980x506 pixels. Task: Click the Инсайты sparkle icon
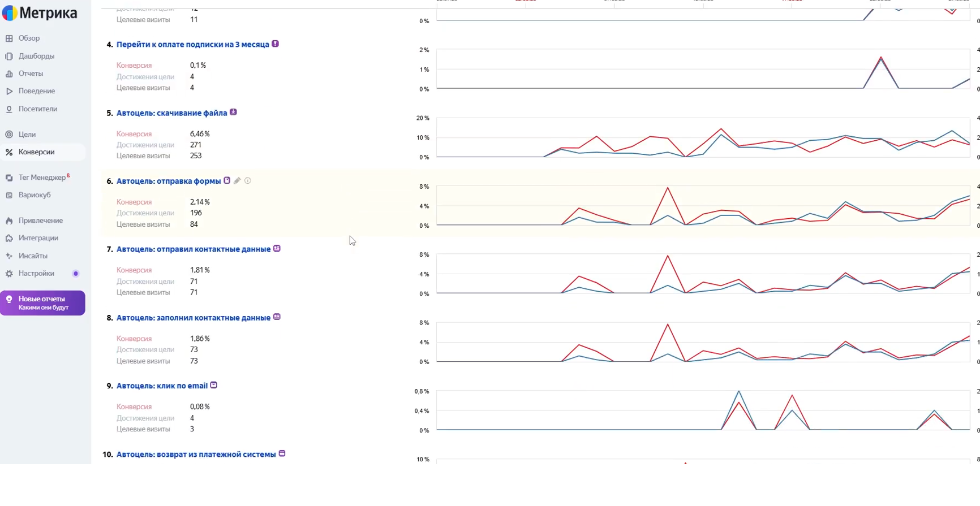coord(9,256)
